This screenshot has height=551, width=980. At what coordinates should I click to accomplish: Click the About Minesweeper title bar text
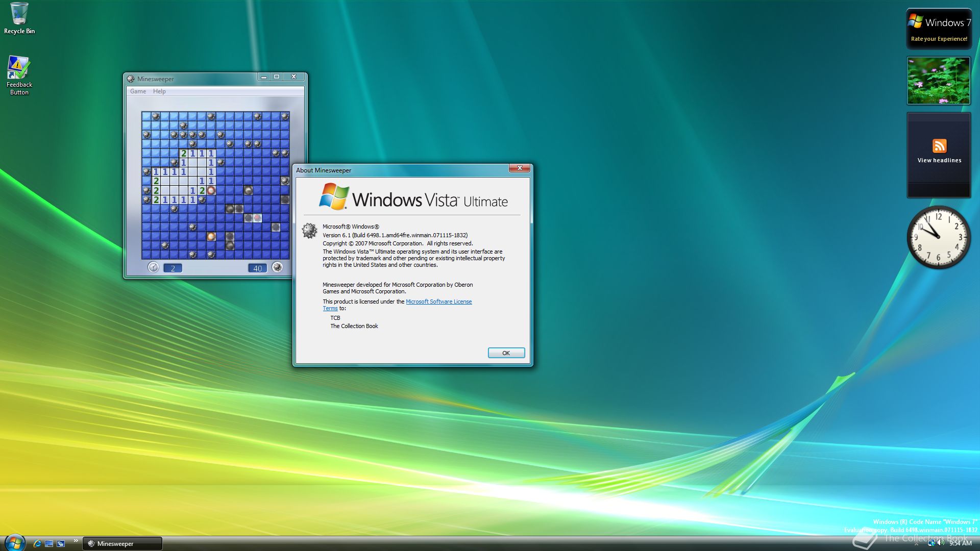[x=324, y=170]
